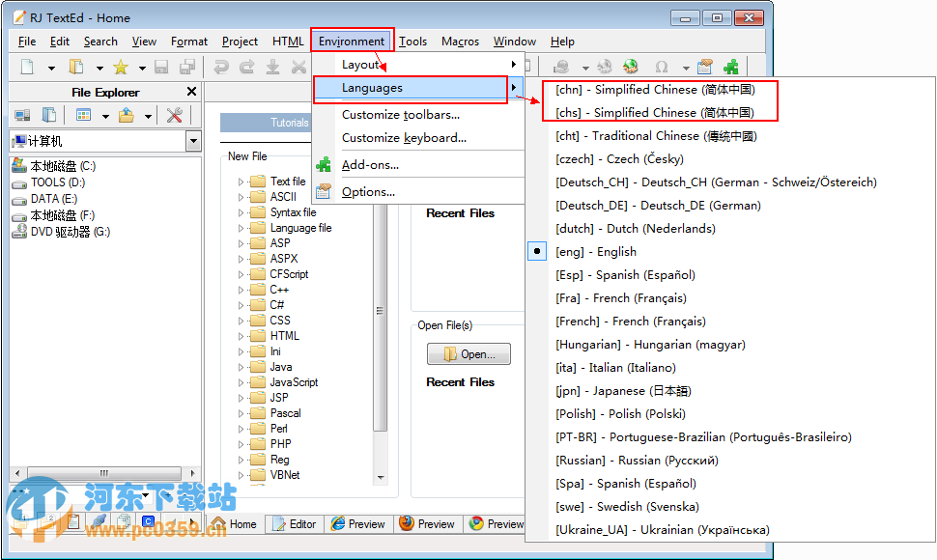This screenshot has width=937, height=560.
Task: Click the green puzzle piece toolbar icon
Action: (x=730, y=67)
